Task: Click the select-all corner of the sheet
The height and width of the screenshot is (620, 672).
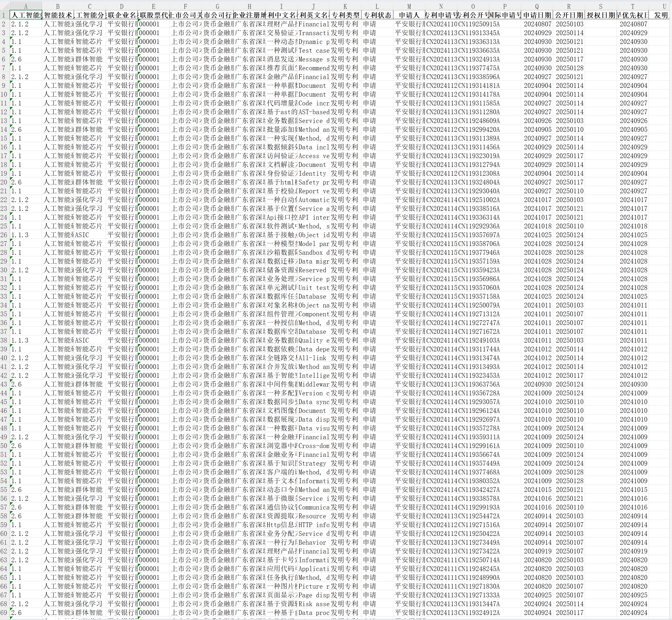Action: pos(5,6)
